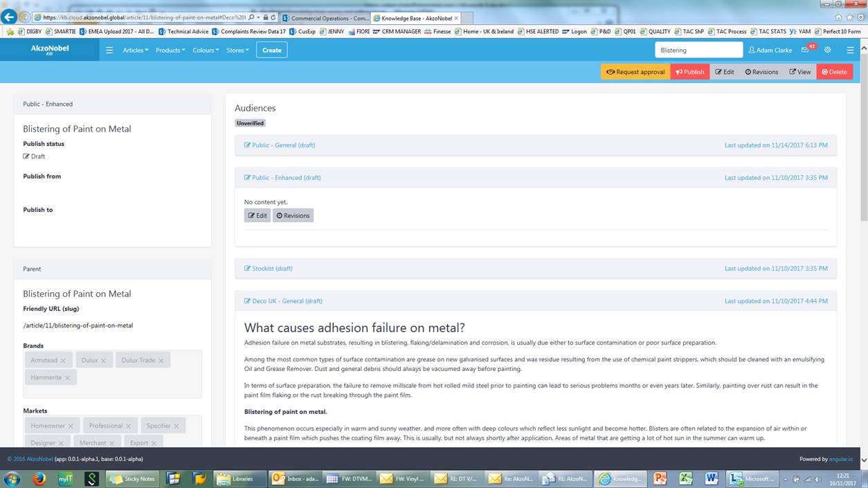Open the SMARTIE bookmark
Viewport: 868px width, 488px height.
pos(60,31)
